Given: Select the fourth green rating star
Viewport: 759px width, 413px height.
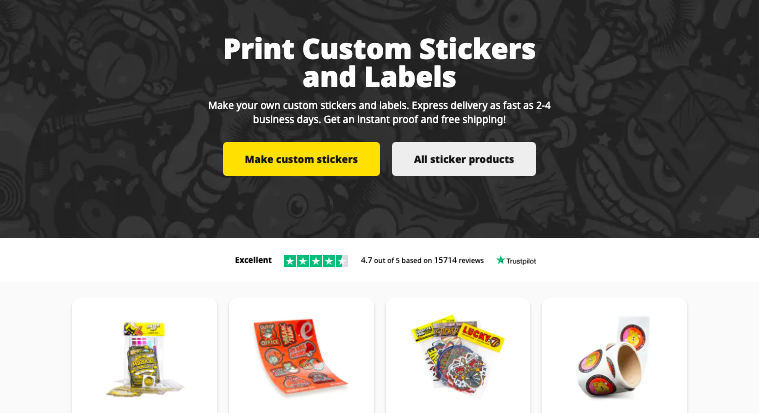Looking at the screenshot, I should 329,261.
